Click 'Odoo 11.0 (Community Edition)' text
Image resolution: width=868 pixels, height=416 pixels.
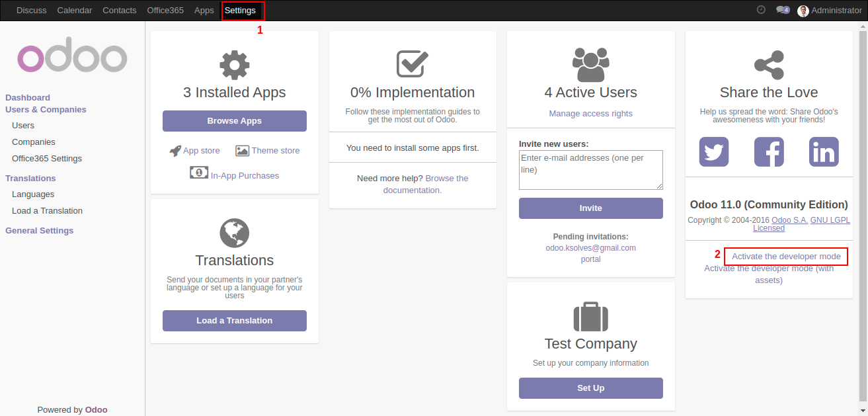[x=769, y=204]
